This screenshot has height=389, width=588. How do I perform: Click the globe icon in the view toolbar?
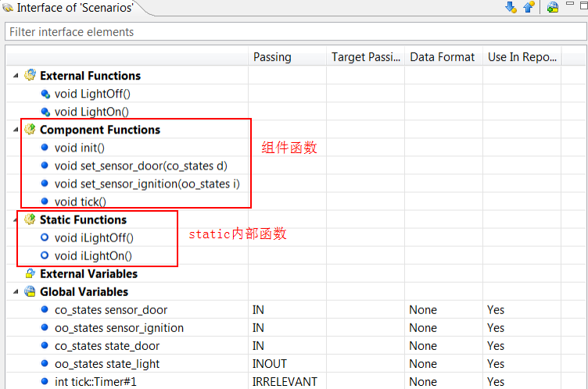(x=552, y=7)
